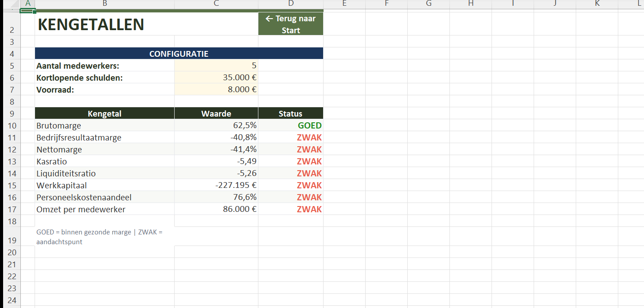Click the Aantal medewerkers value cell
Screen dimensions: 644x308
[x=216, y=66]
